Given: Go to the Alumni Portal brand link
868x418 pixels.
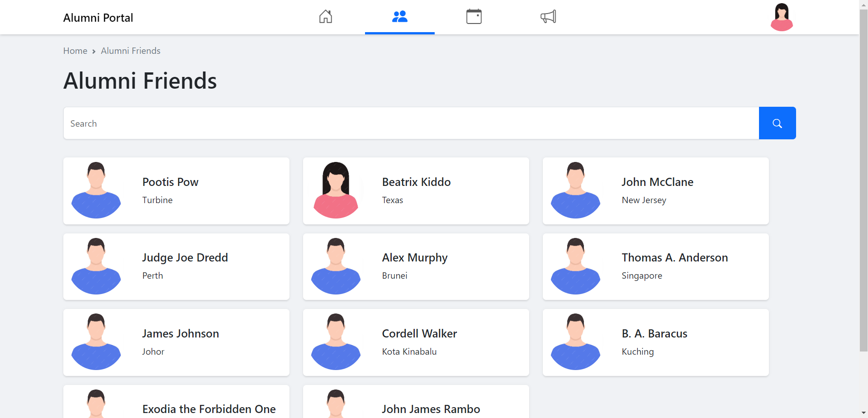Looking at the screenshot, I should pos(98,18).
